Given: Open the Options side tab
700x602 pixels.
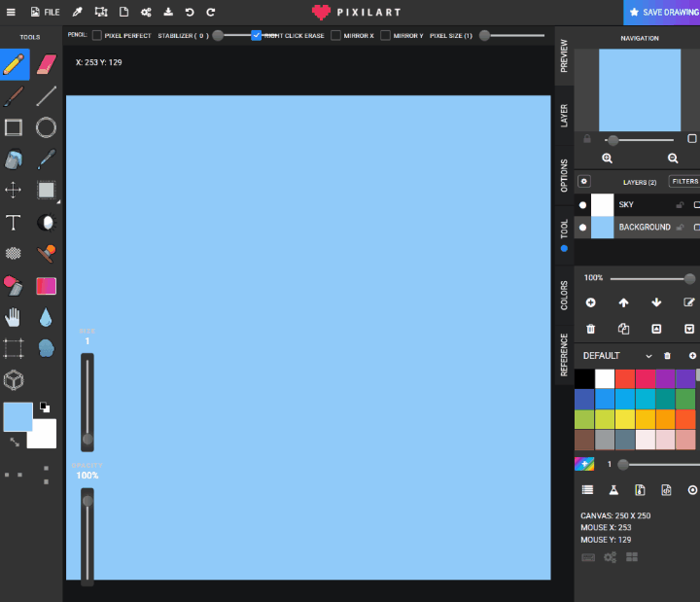Looking at the screenshot, I should 564,175.
